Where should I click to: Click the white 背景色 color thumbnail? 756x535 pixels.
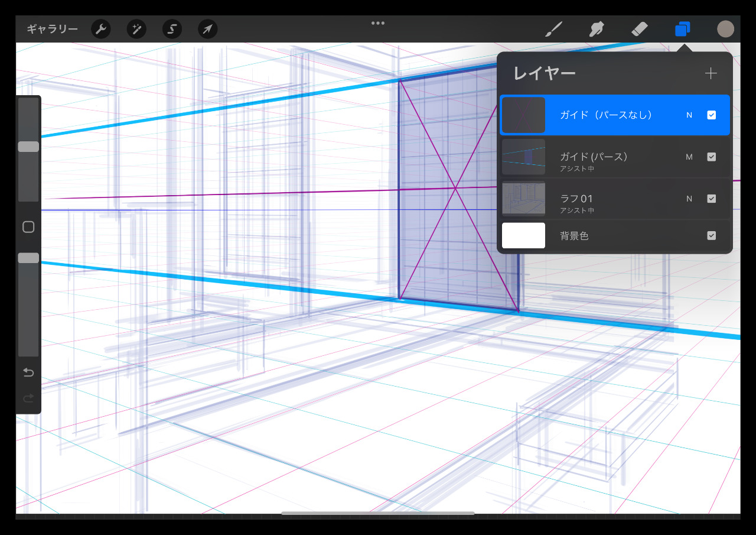[523, 235]
